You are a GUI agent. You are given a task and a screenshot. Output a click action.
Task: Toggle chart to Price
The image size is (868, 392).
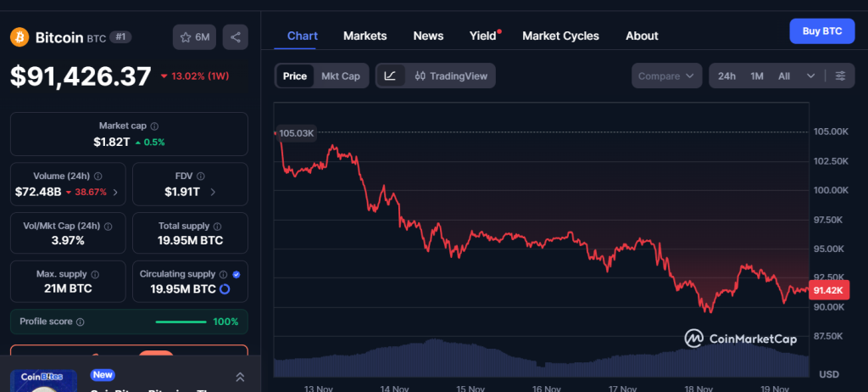point(295,76)
